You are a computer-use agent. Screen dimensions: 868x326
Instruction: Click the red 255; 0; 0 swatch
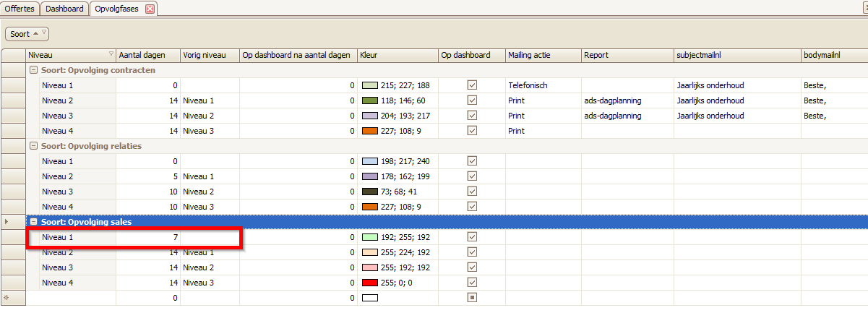[x=370, y=283]
